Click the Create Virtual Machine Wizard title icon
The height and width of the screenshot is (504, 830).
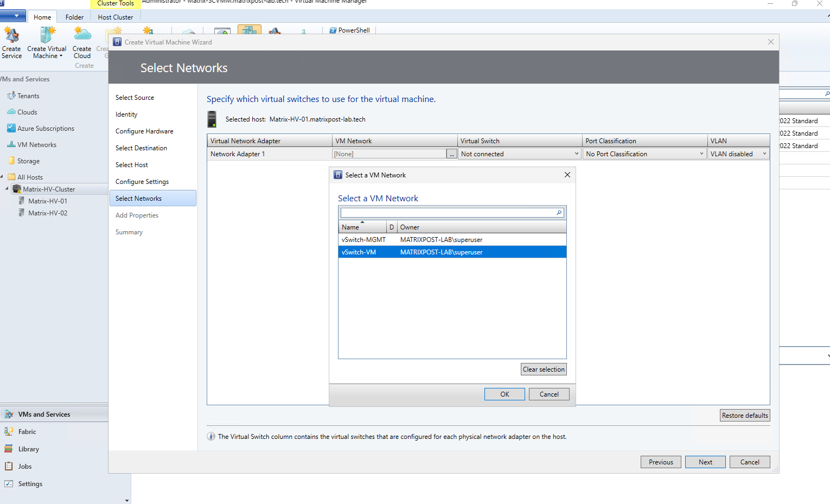117,42
